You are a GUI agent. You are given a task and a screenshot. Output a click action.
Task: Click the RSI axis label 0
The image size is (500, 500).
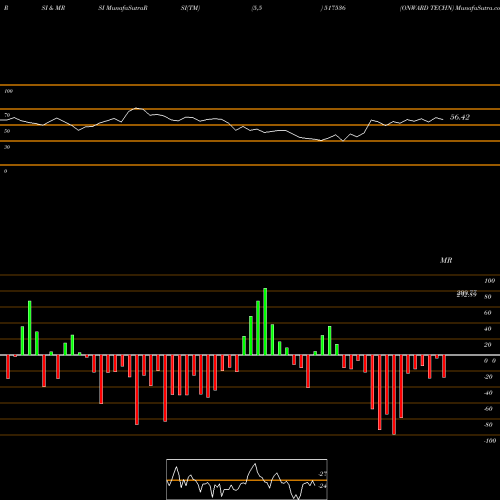click(5, 171)
